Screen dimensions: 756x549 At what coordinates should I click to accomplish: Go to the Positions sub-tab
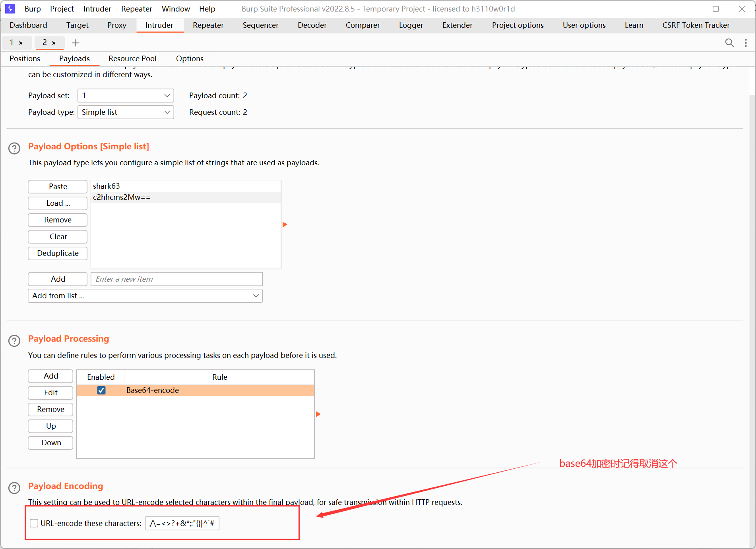[x=25, y=58]
